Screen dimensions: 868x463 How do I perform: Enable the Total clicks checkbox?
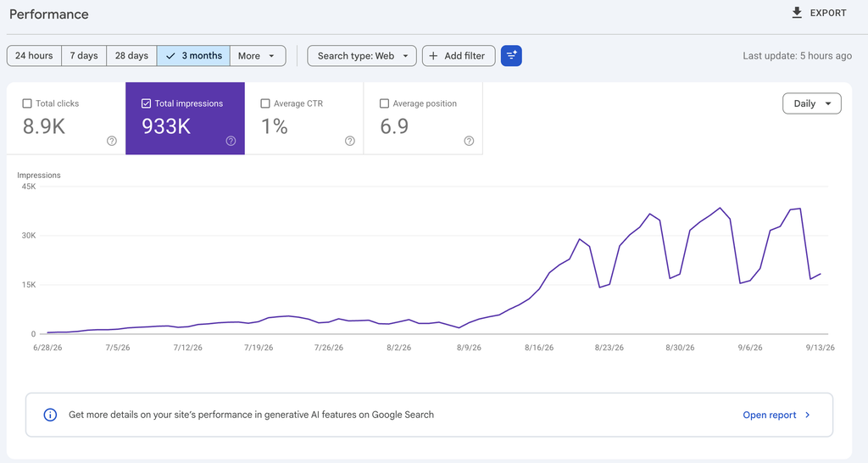(26, 103)
